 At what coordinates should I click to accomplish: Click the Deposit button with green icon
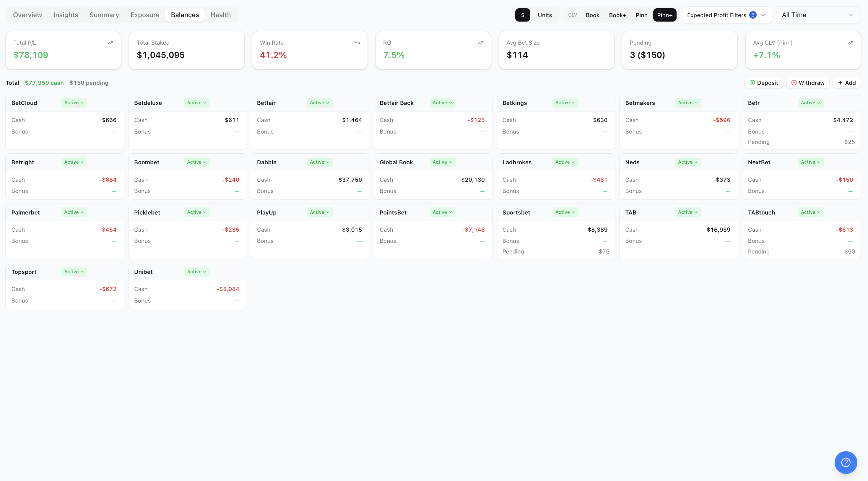click(763, 83)
